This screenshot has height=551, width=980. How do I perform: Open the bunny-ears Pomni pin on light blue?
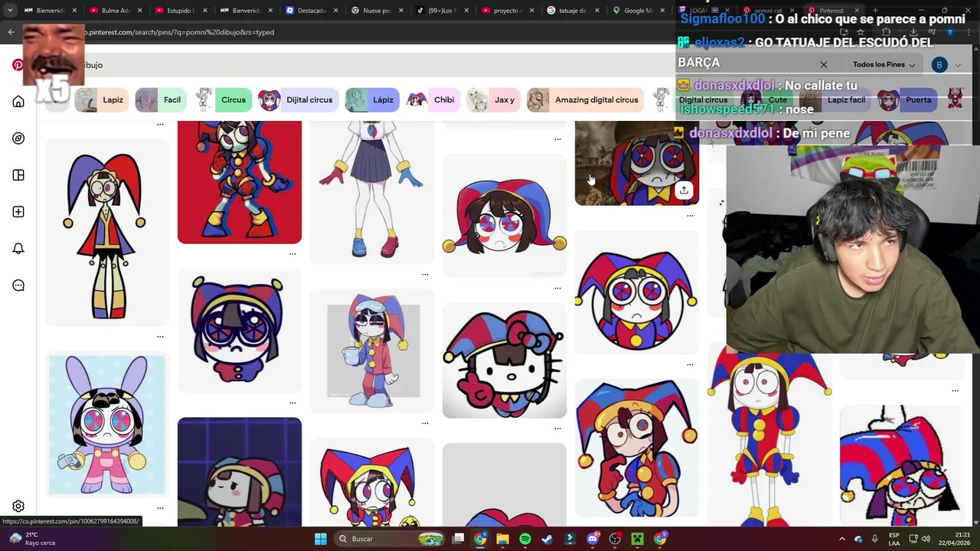107,425
